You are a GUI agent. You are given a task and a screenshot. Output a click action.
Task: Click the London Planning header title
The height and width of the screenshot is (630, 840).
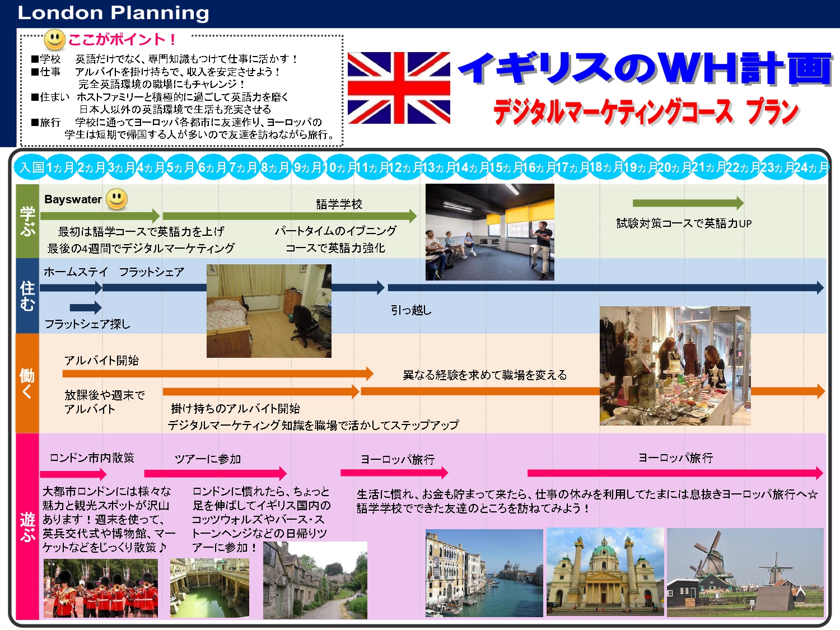click(113, 13)
